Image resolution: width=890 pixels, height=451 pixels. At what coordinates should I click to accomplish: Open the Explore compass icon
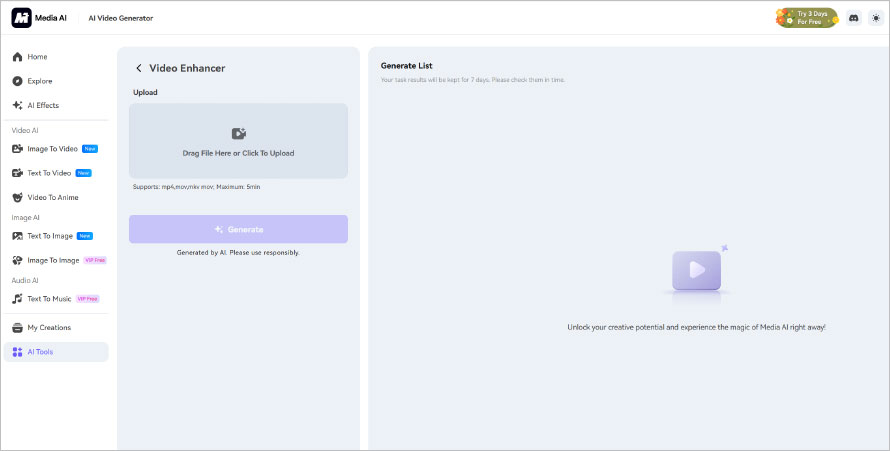[17, 81]
